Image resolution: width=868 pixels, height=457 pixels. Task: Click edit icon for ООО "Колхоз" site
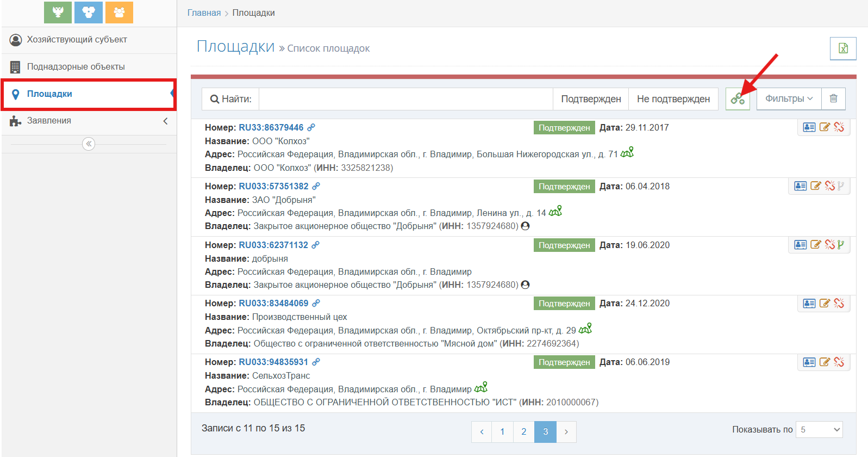tap(825, 127)
